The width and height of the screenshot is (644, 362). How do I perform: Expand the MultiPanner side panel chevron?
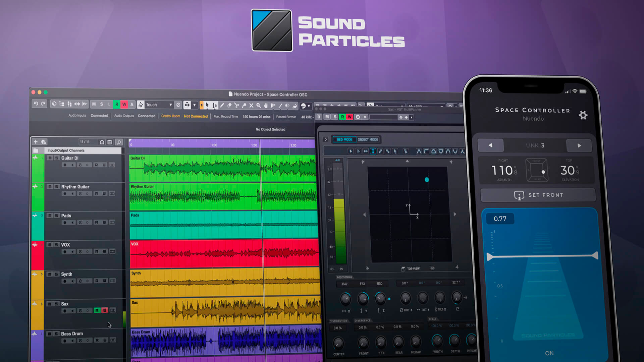(326, 139)
